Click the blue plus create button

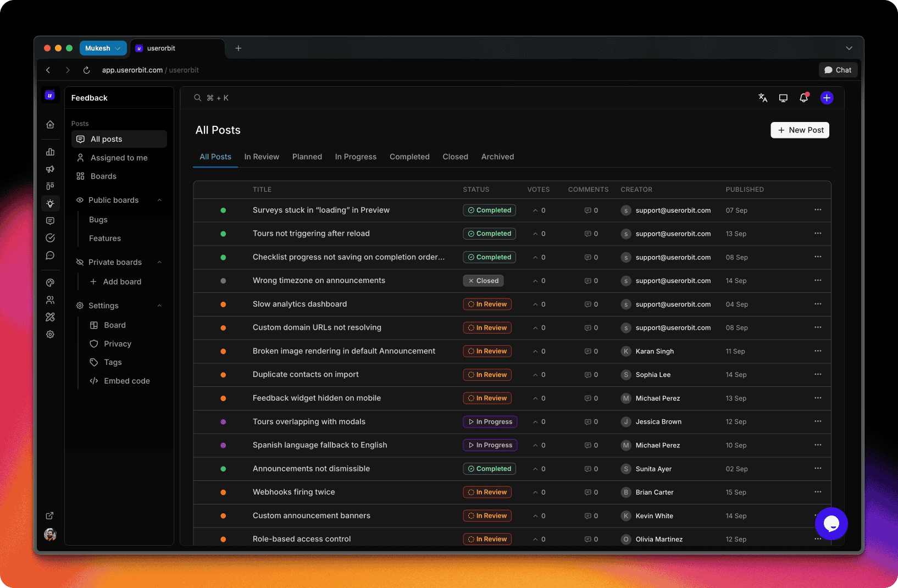pyautogui.click(x=827, y=98)
